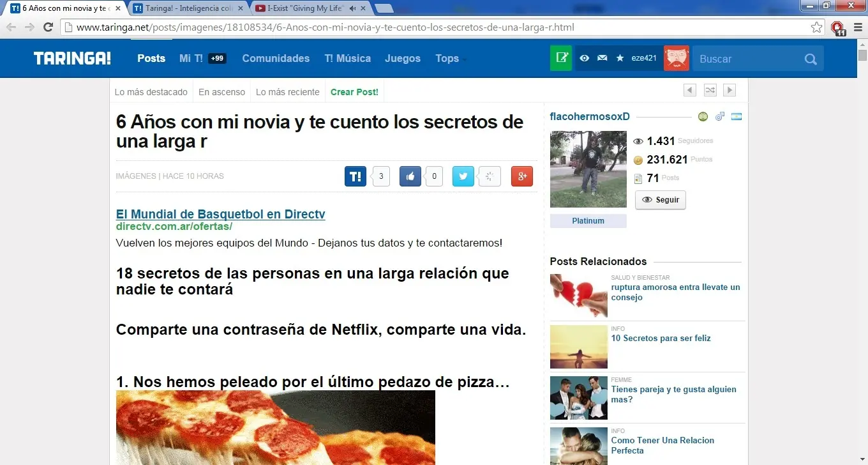Close the Taringa! - Inteligencia tab
Viewport: 868px width, 465px height.
click(240, 8)
